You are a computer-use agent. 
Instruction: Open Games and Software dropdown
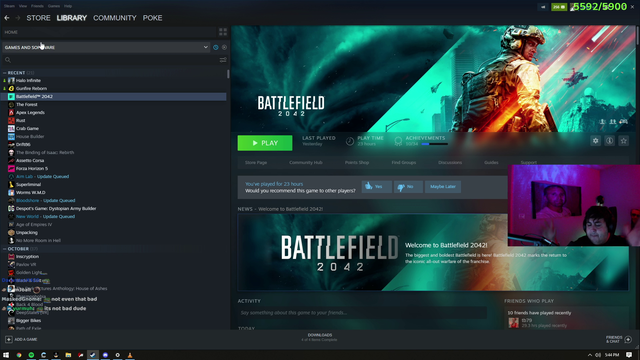(106, 47)
